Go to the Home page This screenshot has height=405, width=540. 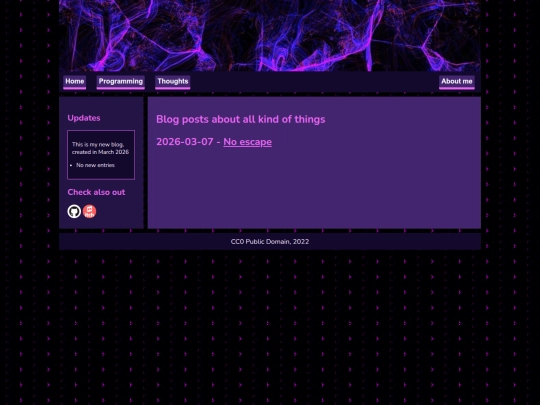coord(74,82)
